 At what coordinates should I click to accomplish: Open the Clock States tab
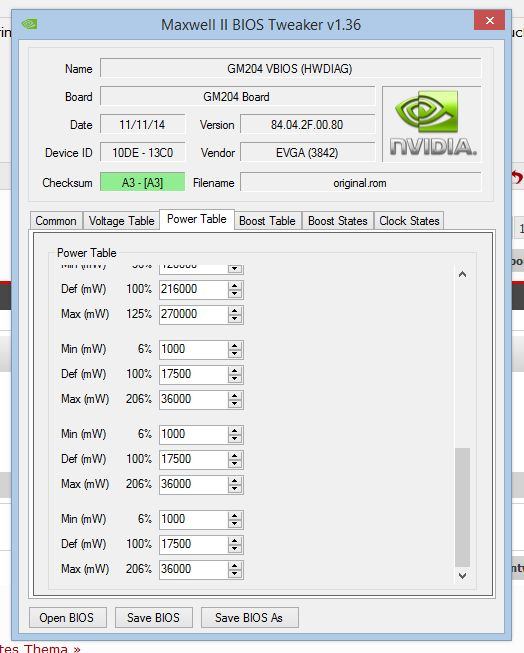coord(409,221)
